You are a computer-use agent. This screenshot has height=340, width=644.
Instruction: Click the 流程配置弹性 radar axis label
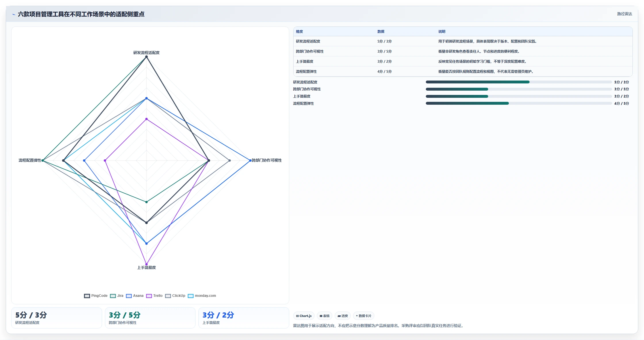[x=30, y=160]
